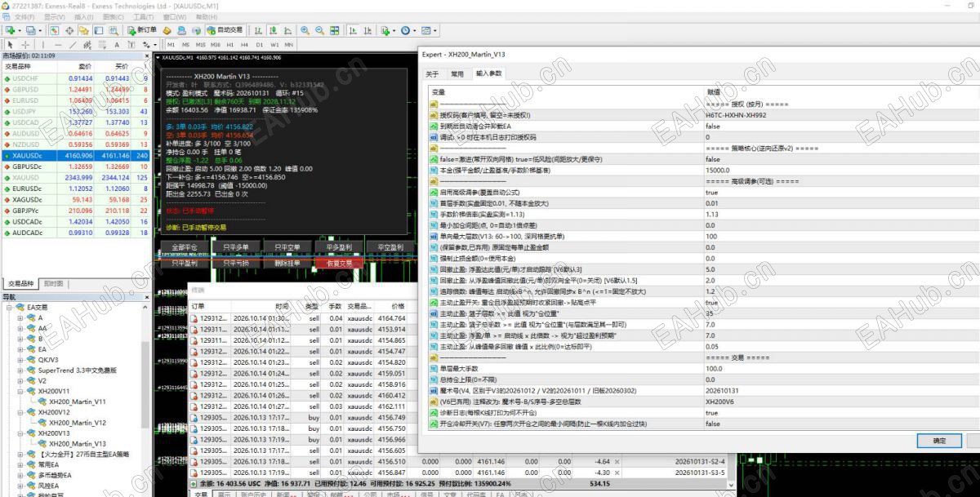The height and width of the screenshot is (497, 980).
Task: Switch chart timeframe to D1
Action: coord(260,44)
